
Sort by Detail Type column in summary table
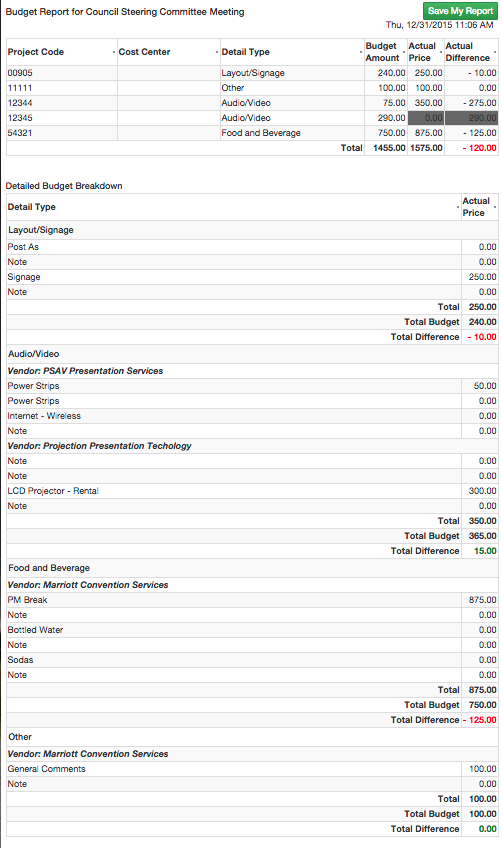point(292,52)
